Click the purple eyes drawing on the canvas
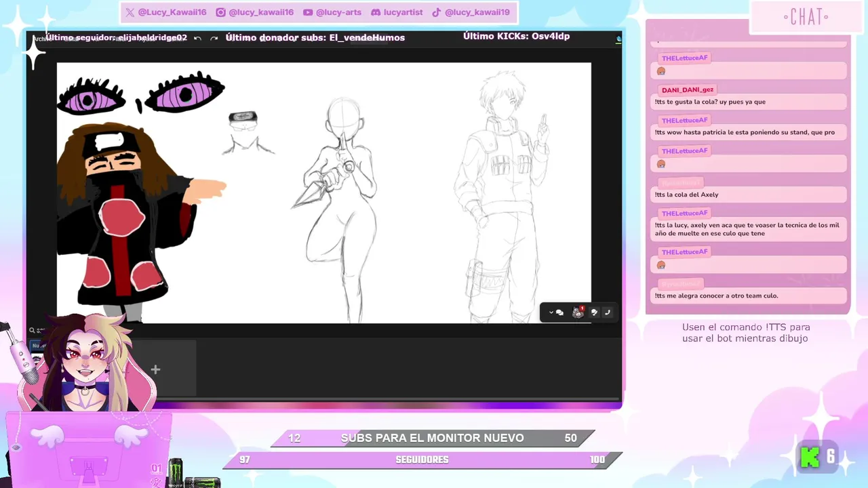The width and height of the screenshot is (868, 488). [x=141, y=95]
